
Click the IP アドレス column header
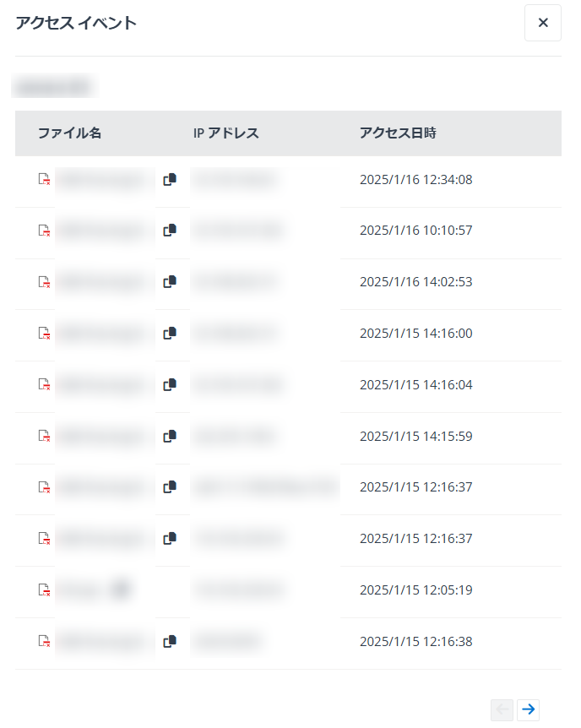tap(226, 133)
